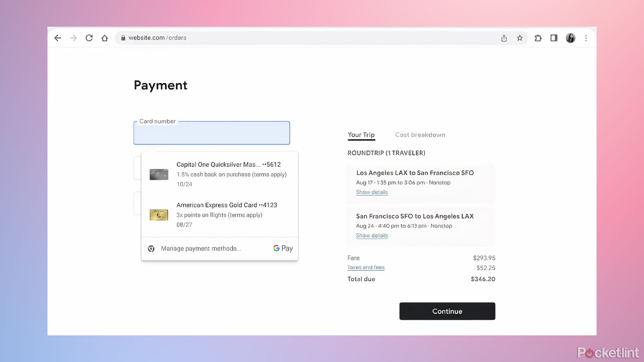Open the three-dot browser menu
Image resolution: width=644 pixels, height=362 pixels.
click(586, 38)
